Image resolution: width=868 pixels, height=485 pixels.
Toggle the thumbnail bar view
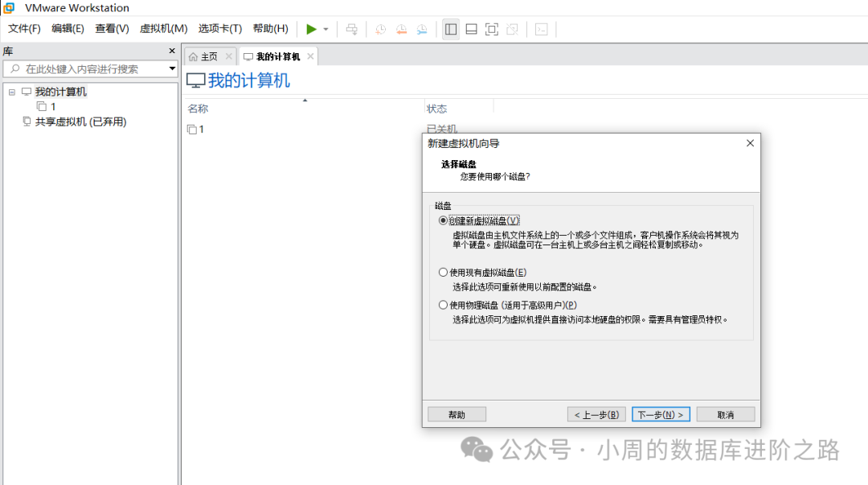471,29
